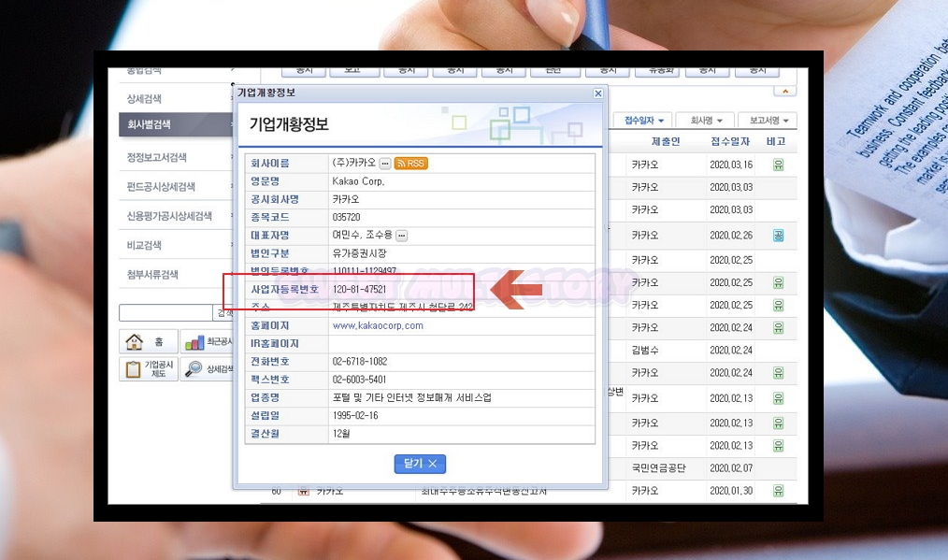Click submitter 김범수 in the list
This screenshot has width=948, height=560.
tap(645, 351)
